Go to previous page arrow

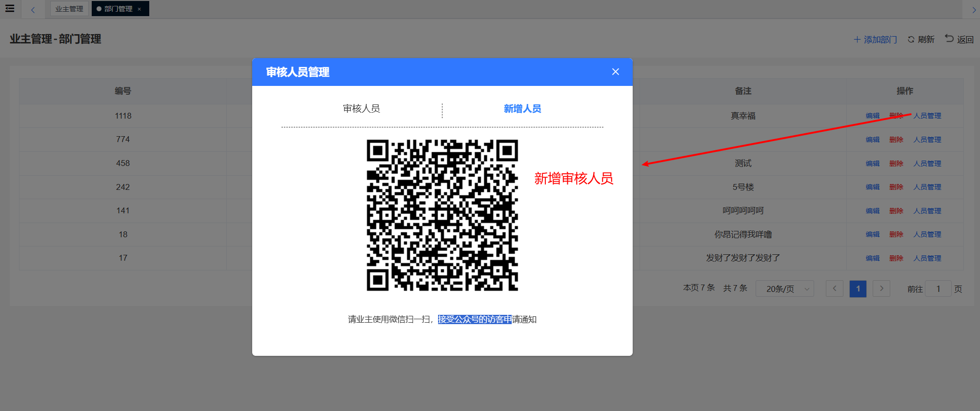tap(835, 288)
